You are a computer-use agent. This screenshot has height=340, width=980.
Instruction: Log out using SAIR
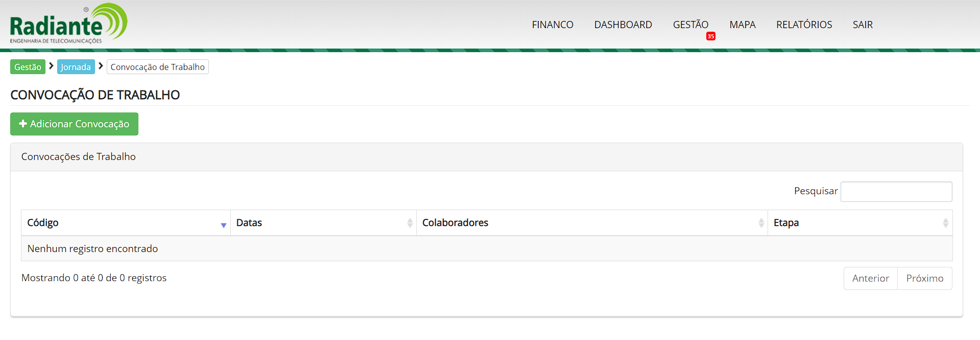(x=862, y=25)
